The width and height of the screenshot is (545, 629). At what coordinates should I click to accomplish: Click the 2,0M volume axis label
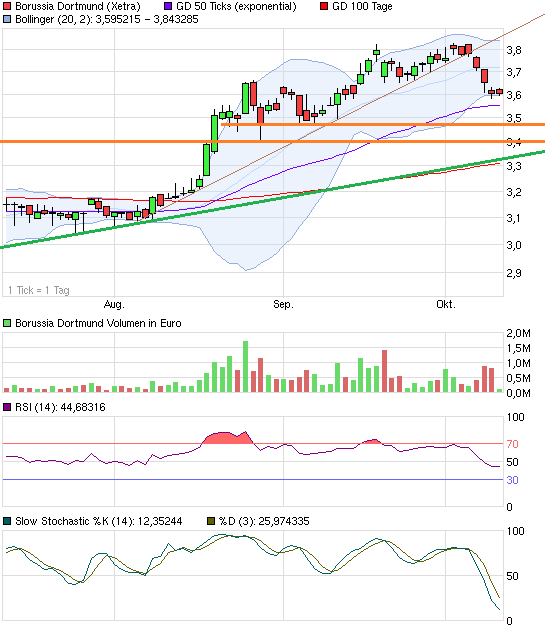[x=518, y=333]
